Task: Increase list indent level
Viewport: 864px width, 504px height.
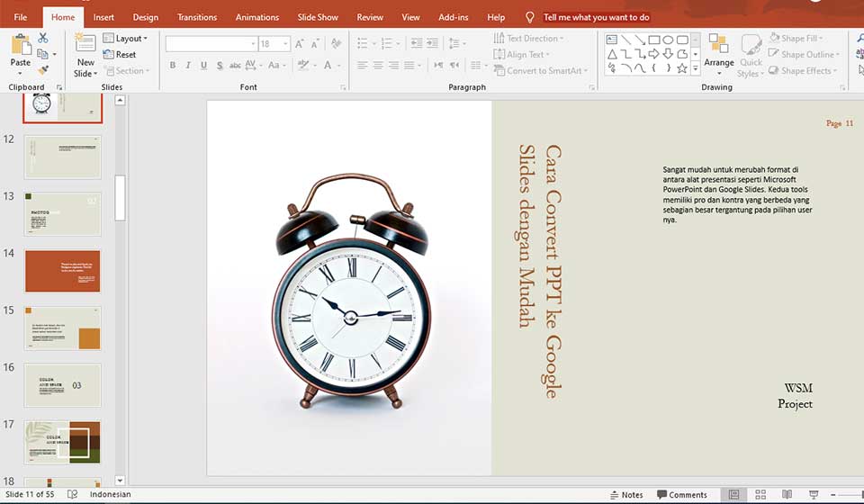Action: pos(433,43)
